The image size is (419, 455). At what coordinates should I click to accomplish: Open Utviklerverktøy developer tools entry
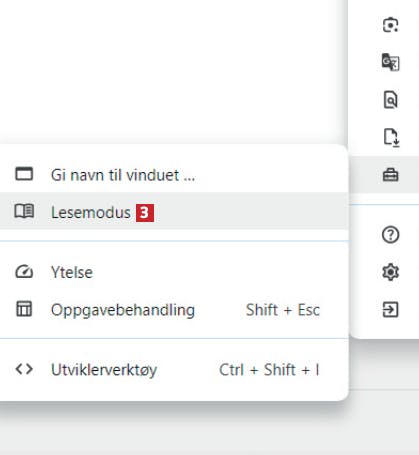pyautogui.click(x=174, y=369)
